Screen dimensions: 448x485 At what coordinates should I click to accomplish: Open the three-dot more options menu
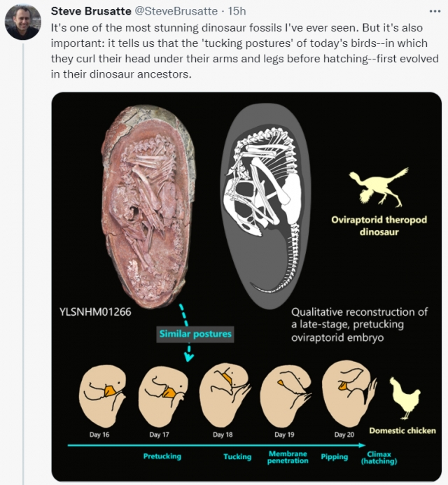[x=435, y=11]
